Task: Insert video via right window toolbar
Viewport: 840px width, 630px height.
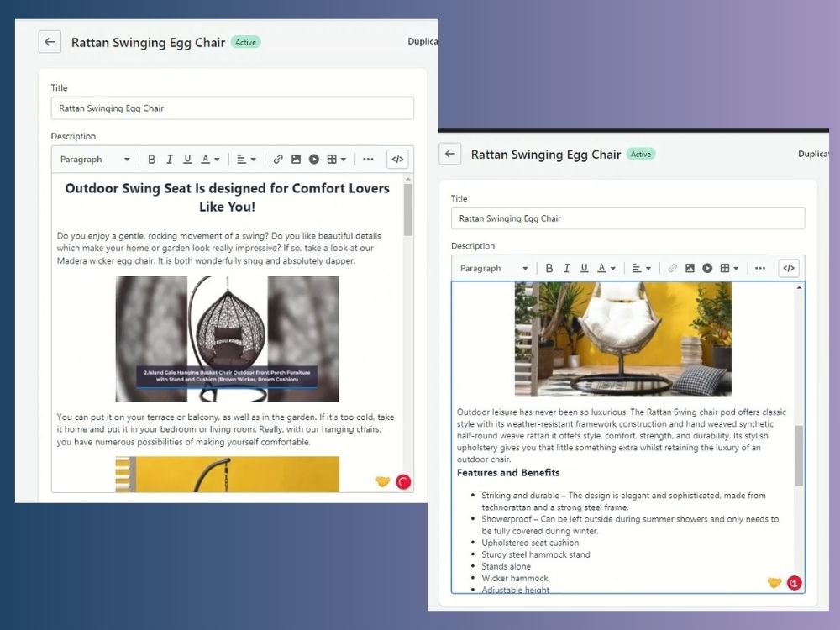Action: coord(707,268)
